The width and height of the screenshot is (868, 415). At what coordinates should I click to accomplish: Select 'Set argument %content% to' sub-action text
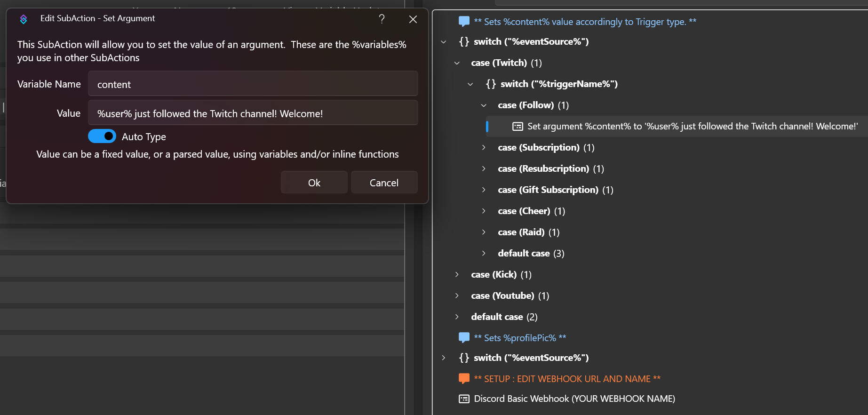coord(693,126)
